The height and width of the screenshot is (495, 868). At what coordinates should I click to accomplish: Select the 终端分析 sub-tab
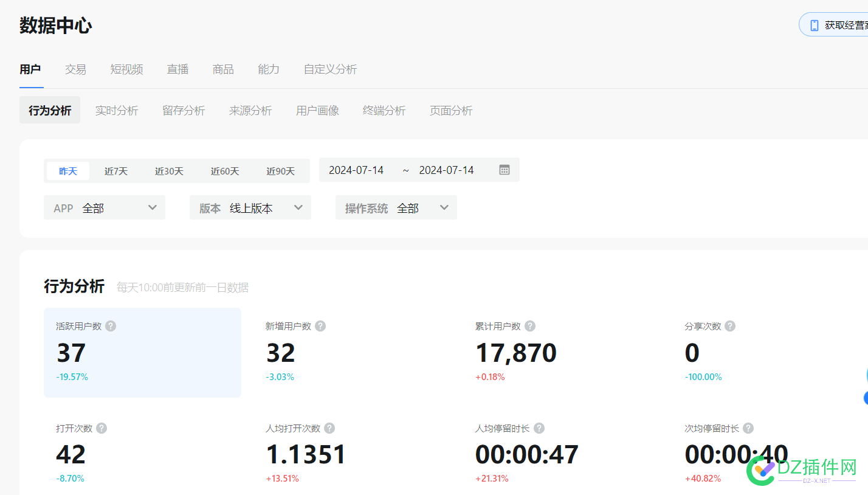(x=384, y=110)
